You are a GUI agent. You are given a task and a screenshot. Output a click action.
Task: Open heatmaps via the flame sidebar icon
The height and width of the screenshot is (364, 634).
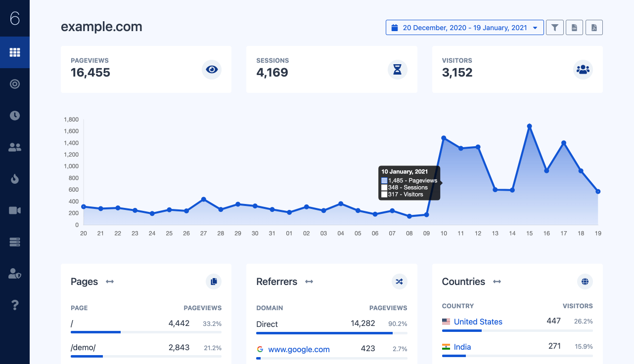click(x=15, y=179)
